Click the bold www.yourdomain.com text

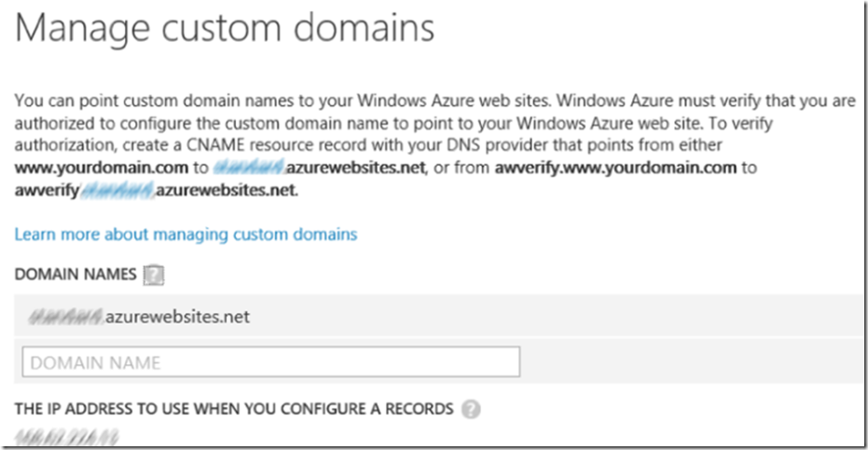(102, 167)
